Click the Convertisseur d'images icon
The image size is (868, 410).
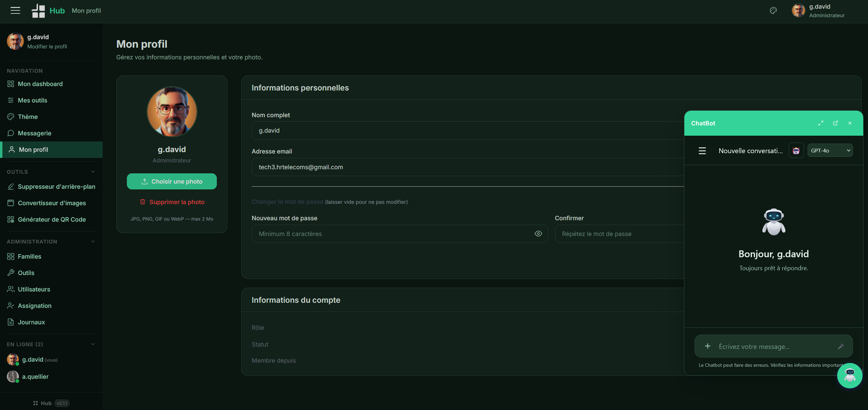click(x=11, y=203)
